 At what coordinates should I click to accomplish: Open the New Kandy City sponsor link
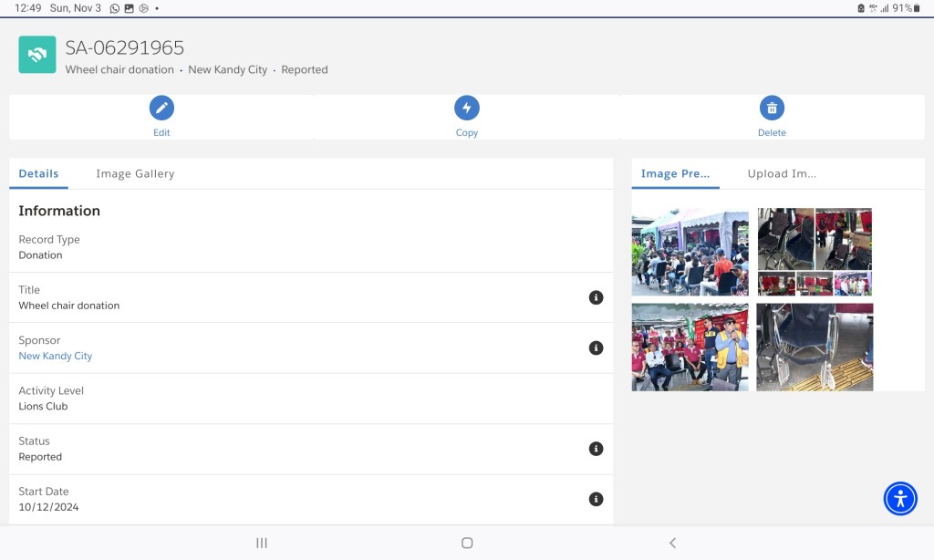tap(56, 356)
